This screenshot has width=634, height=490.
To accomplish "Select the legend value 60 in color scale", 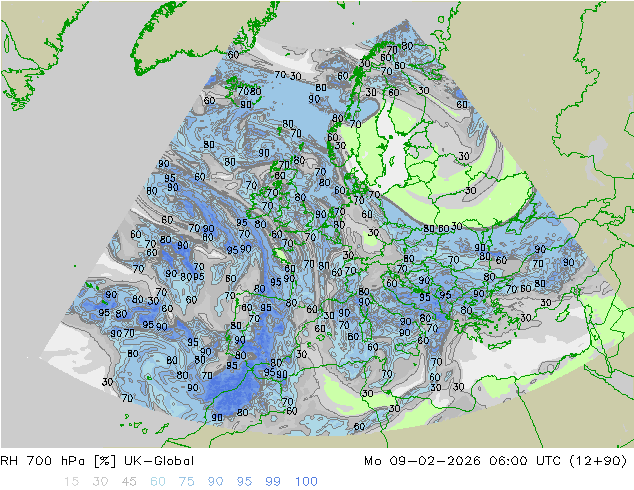I will [158, 482].
